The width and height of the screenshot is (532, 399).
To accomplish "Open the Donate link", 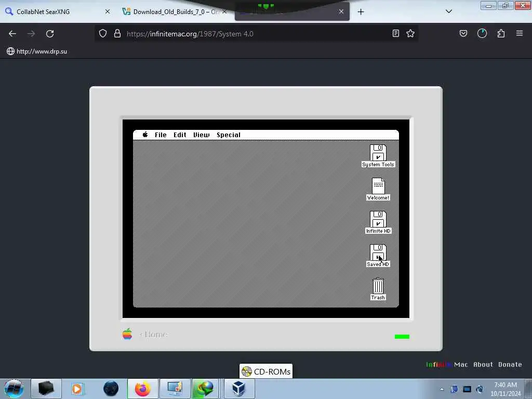I will pos(510,364).
